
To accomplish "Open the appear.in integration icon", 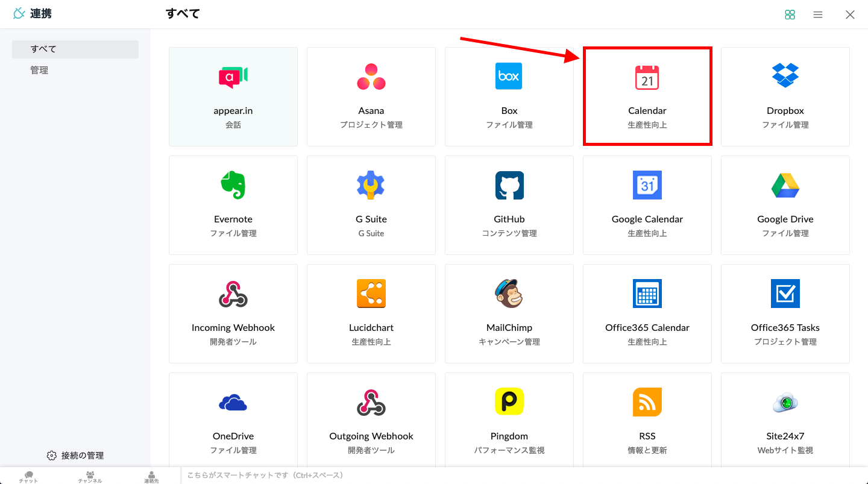I will point(233,77).
